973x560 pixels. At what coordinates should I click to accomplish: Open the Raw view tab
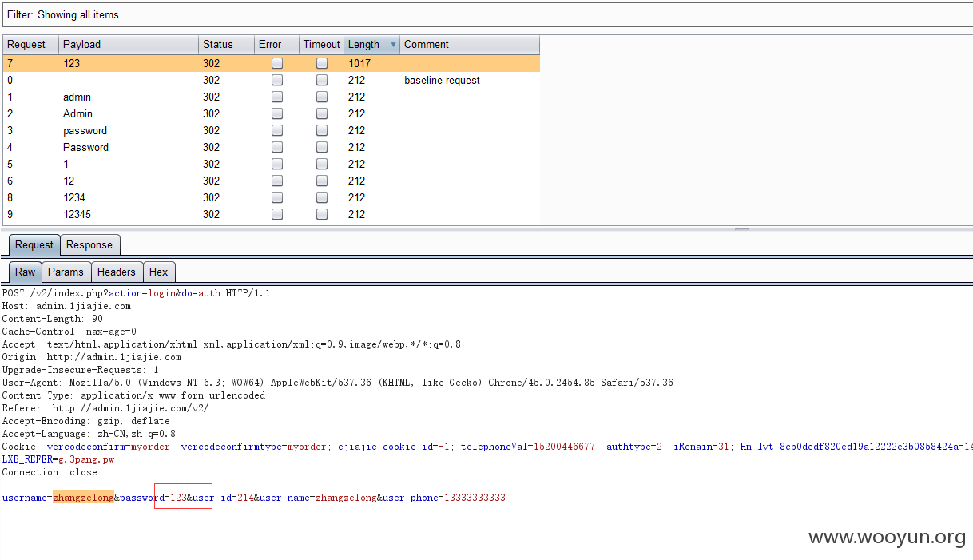26,272
